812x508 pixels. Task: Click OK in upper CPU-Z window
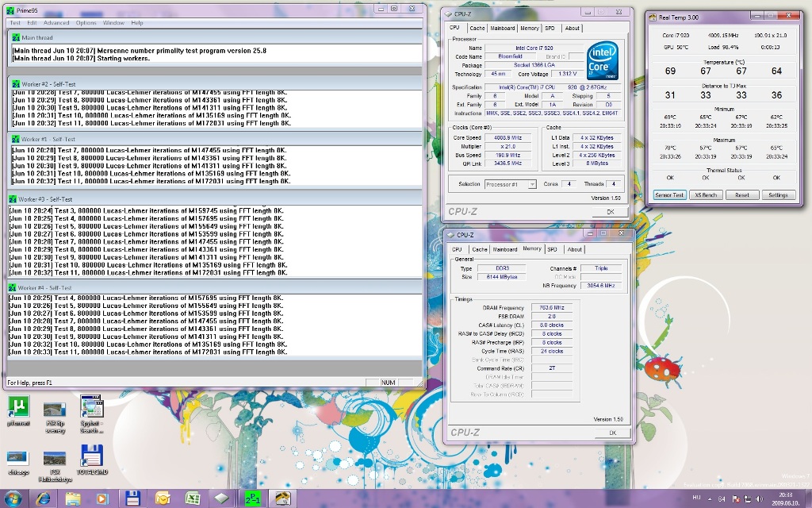611,211
